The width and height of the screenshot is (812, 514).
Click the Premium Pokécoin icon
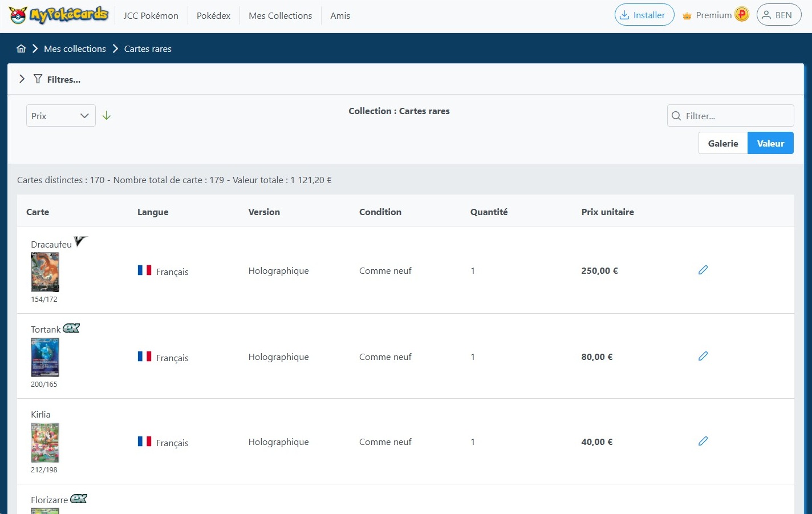click(x=741, y=15)
